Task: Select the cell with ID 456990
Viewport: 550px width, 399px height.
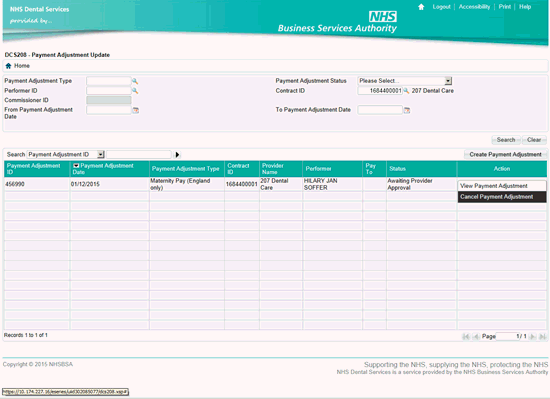Action: tap(37, 184)
